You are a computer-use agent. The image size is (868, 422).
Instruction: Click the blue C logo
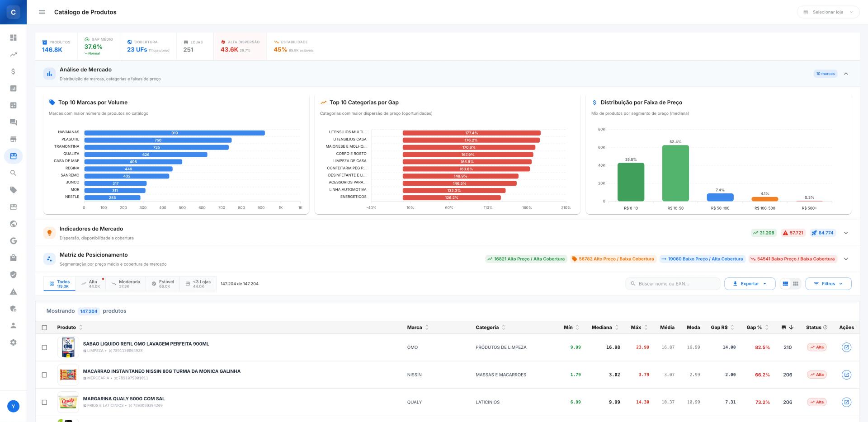(13, 12)
